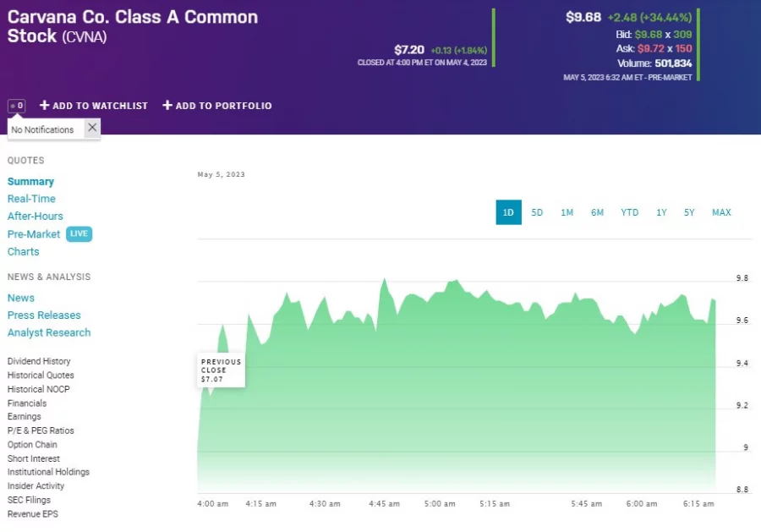The image size is (761, 532).
Task: Click the LIVE badge beside Pre-Market
Action: click(79, 233)
